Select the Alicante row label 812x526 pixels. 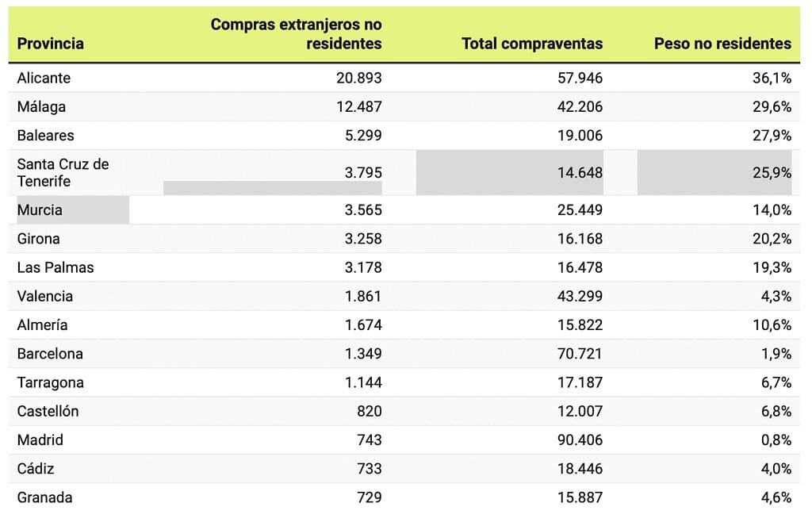pos(44,78)
